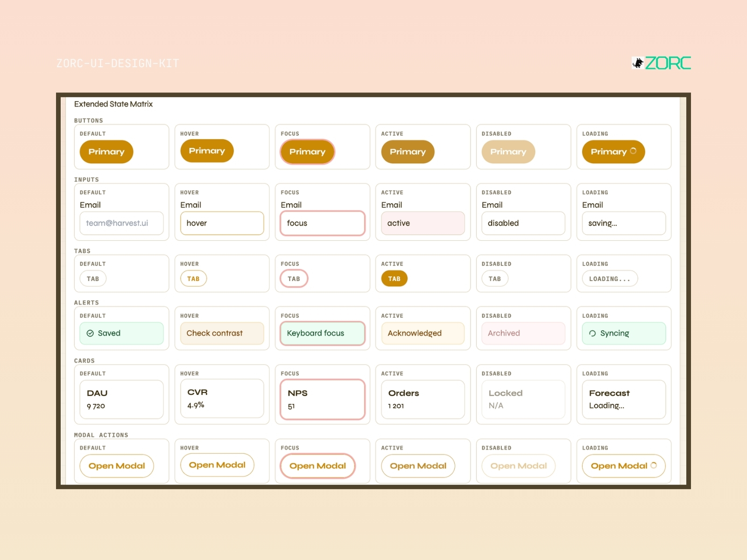Click the 'Extended State Matrix' heading
The width and height of the screenshot is (747, 560).
click(113, 104)
